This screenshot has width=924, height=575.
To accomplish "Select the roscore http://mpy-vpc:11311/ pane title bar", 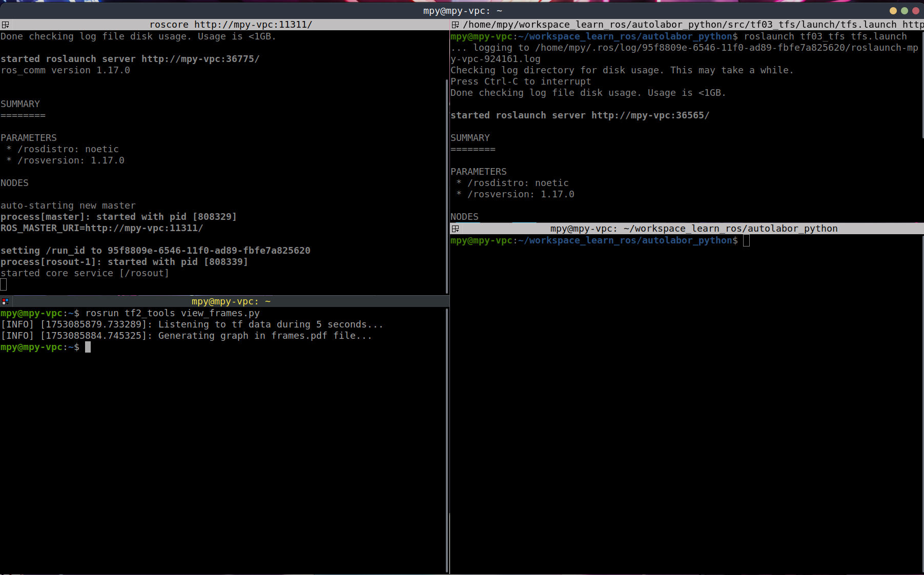I will [231, 25].
